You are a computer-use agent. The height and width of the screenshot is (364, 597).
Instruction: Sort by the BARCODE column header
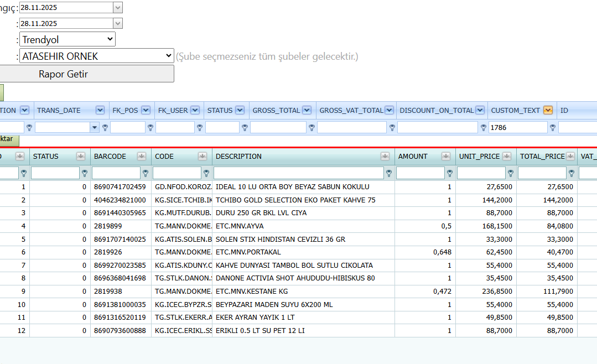point(110,157)
